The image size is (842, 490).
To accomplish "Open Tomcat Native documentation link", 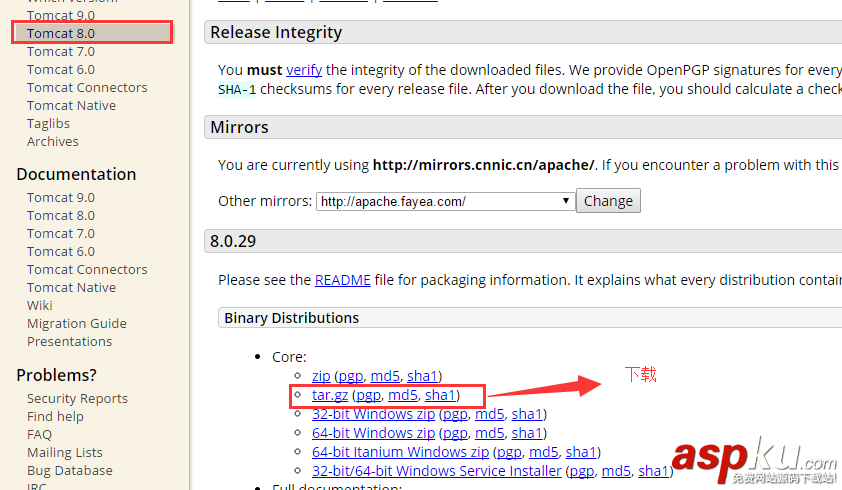I will tap(71, 287).
